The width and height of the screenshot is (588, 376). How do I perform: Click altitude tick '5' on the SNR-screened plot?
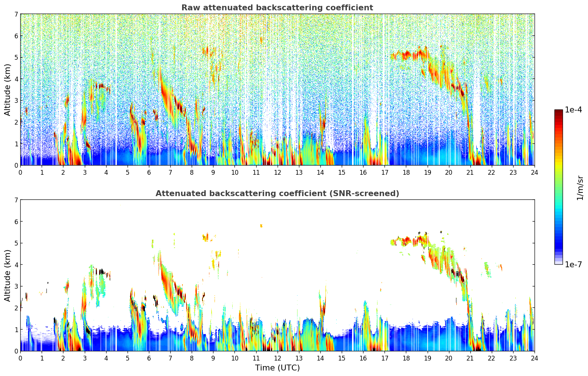16,243
